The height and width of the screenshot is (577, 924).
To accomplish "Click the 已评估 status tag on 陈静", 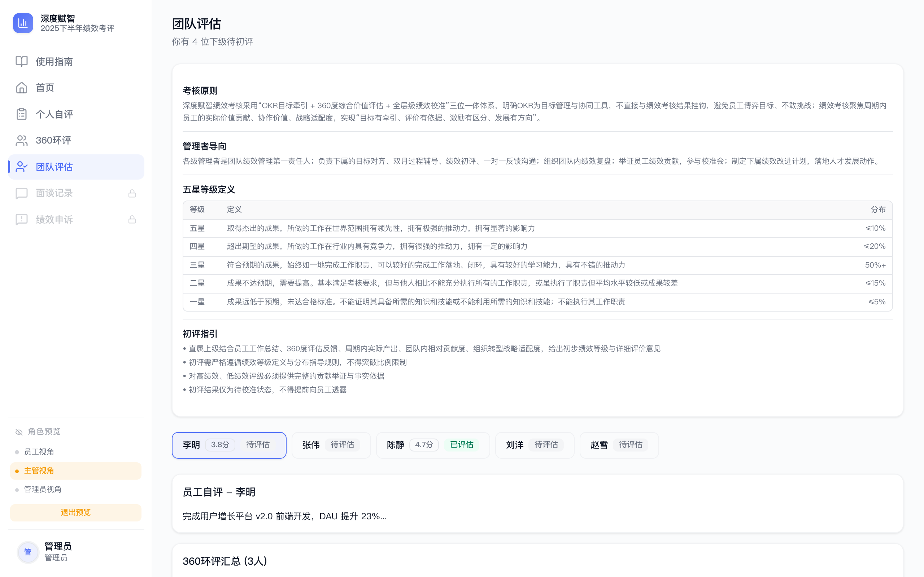I will [x=462, y=444].
